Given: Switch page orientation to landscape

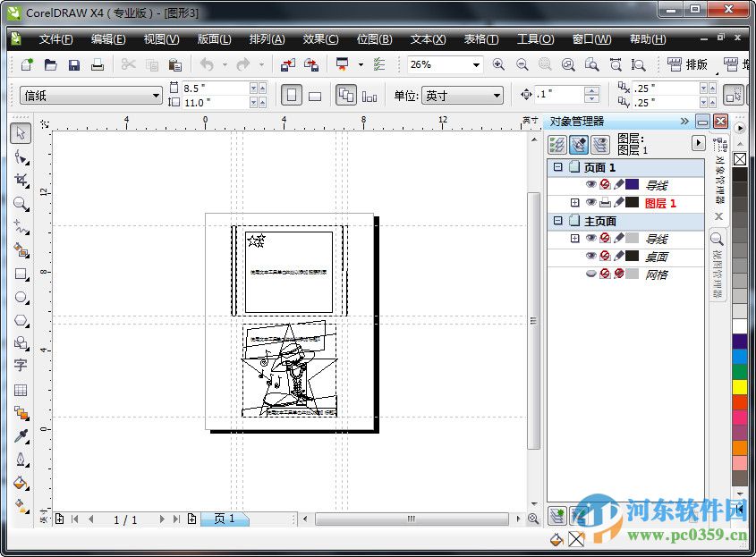Looking at the screenshot, I should point(314,96).
